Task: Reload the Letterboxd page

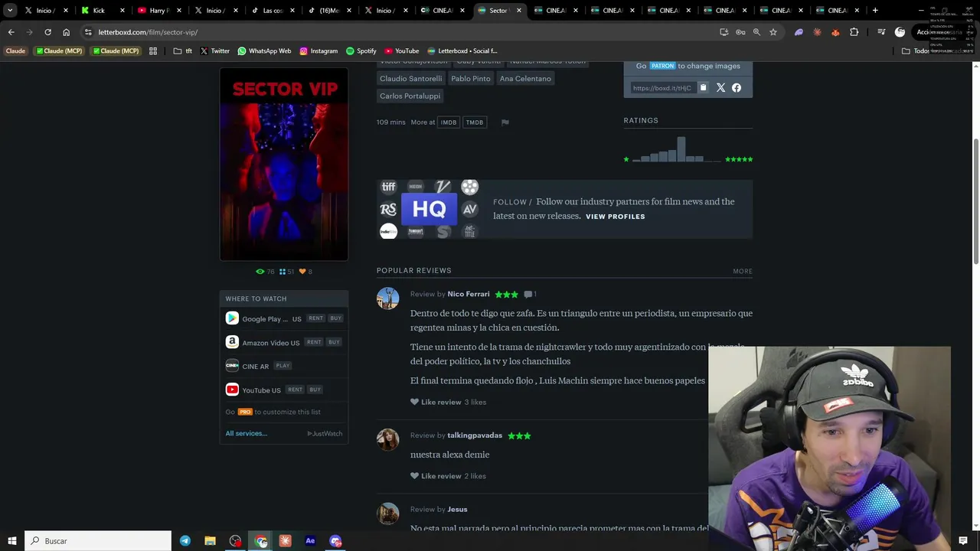Action: (47, 32)
